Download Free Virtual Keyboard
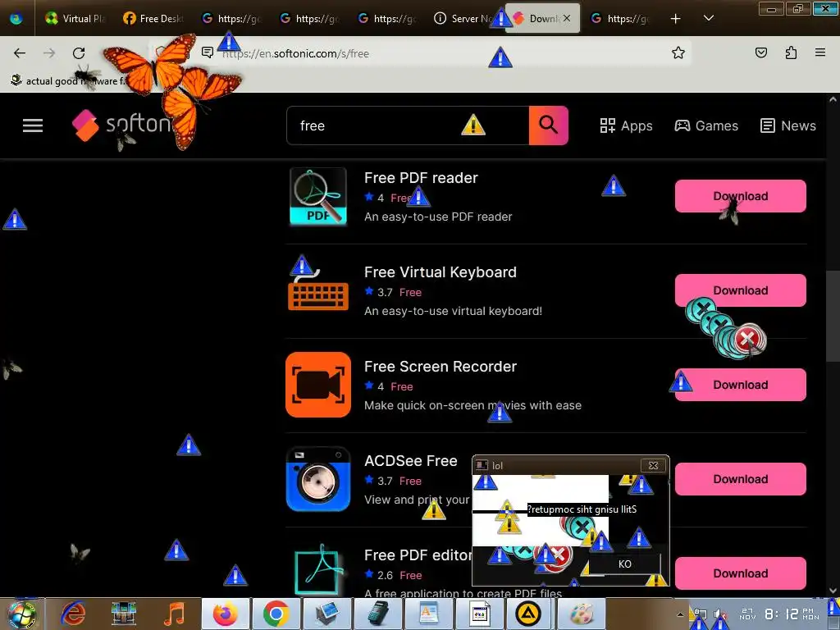This screenshot has height=630, width=840. 741,290
